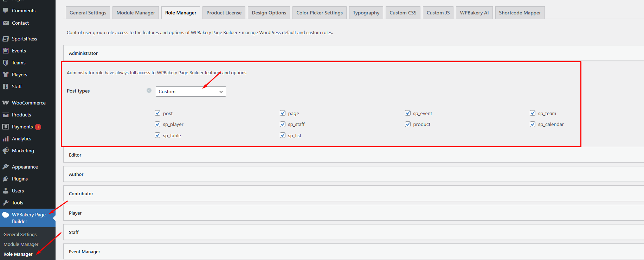Click the SportsPress sidebar icon
The height and width of the screenshot is (260, 644).
point(6,39)
